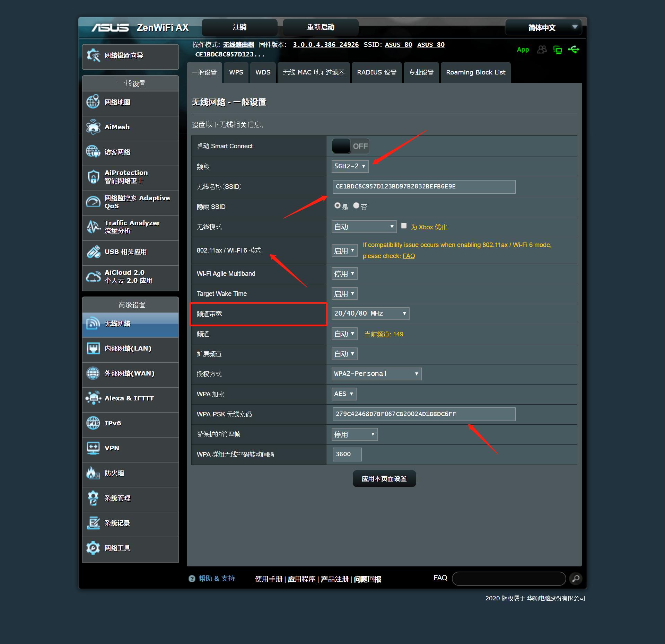Viewport: 665px width, 644px height.
Task: Click the reboot (重新启动) button
Action: 321,27
